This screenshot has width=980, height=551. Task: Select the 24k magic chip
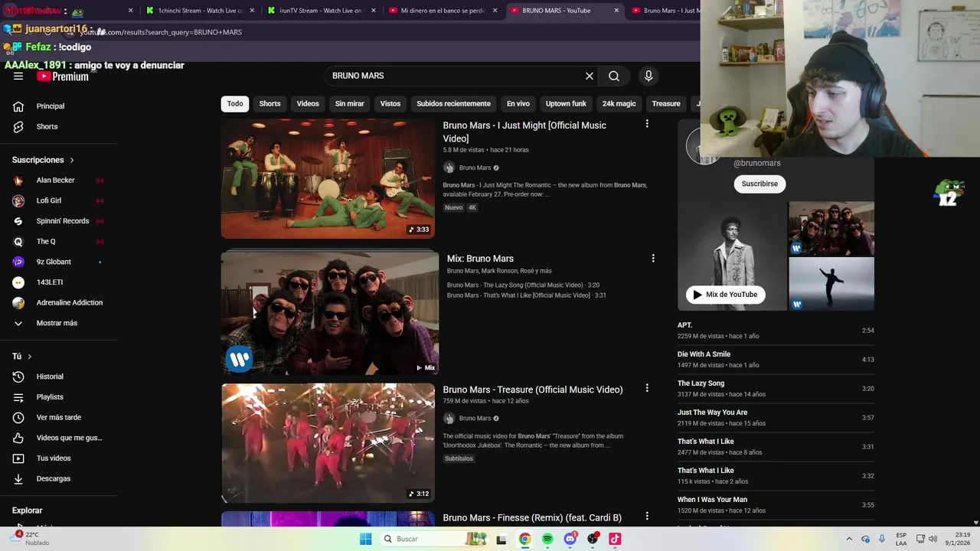click(619, 103)
